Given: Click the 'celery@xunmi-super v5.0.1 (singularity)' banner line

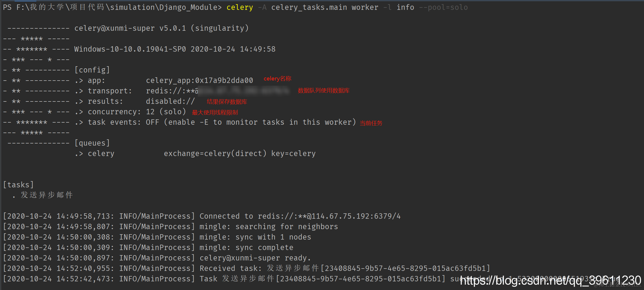Looking at the screenshot, I should [161, 28].
